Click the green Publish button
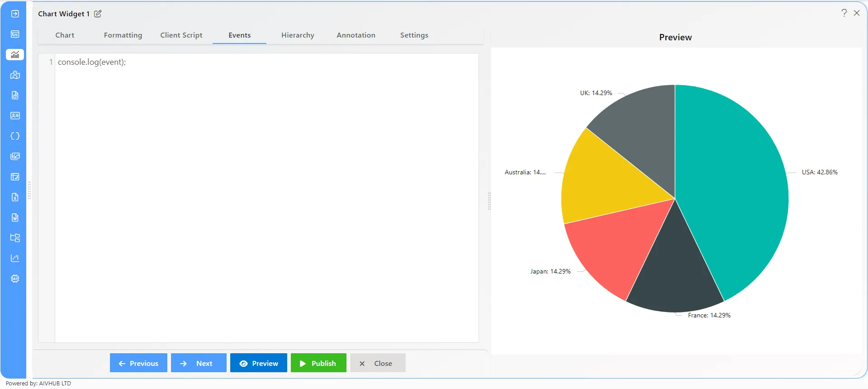The height and width of the screenshot is (389, 868). pyautogui.click(x=318, y=363)
